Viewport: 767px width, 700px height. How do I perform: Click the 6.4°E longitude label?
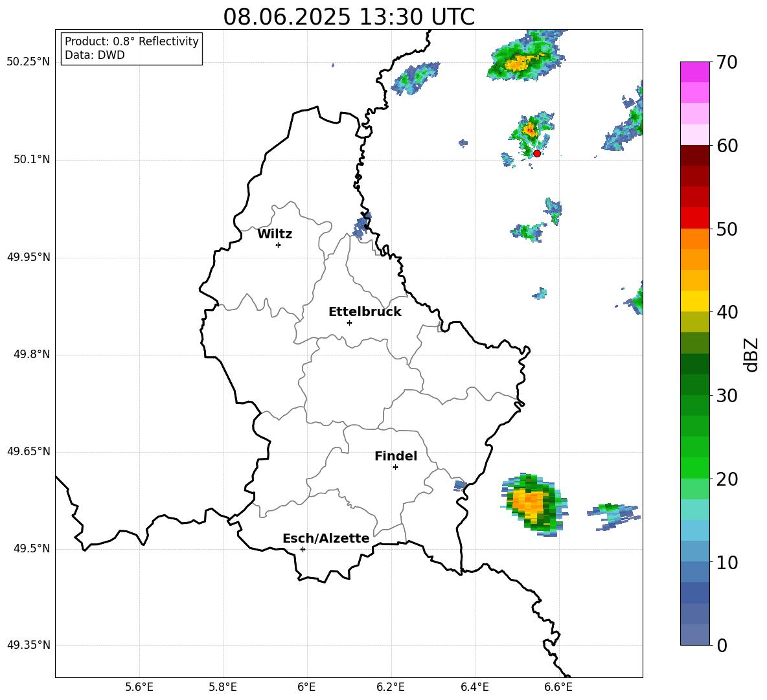474,687
